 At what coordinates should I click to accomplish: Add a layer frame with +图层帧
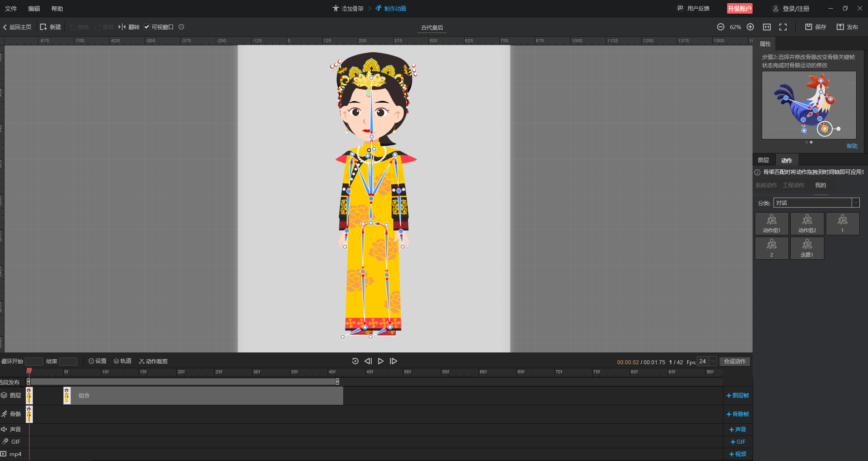(x=738, y=396)
